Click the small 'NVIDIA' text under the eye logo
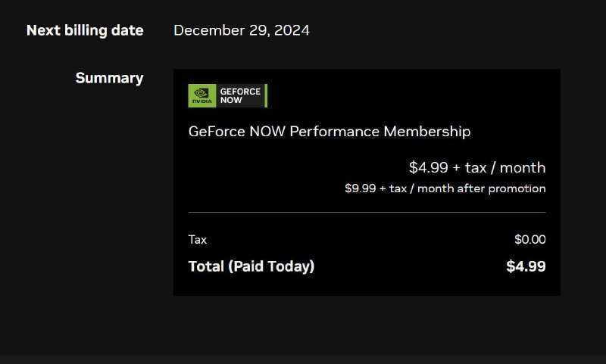 [x=202, y=101]
